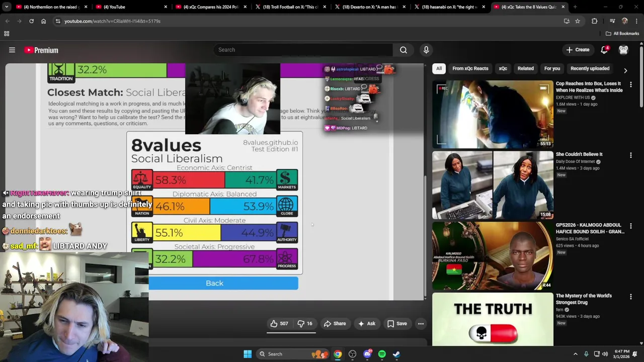This screenshot has width=644, height=362.
Task: Select the xQc filter chip
Action: click(503, 68)
